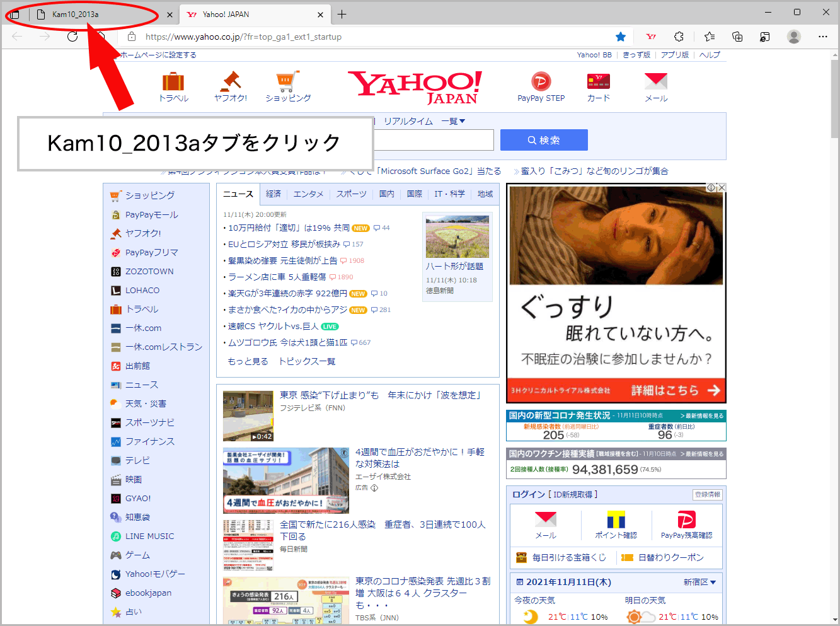Switch to the 地域 news tab
840x626 pixels.
tap(485, 194)
